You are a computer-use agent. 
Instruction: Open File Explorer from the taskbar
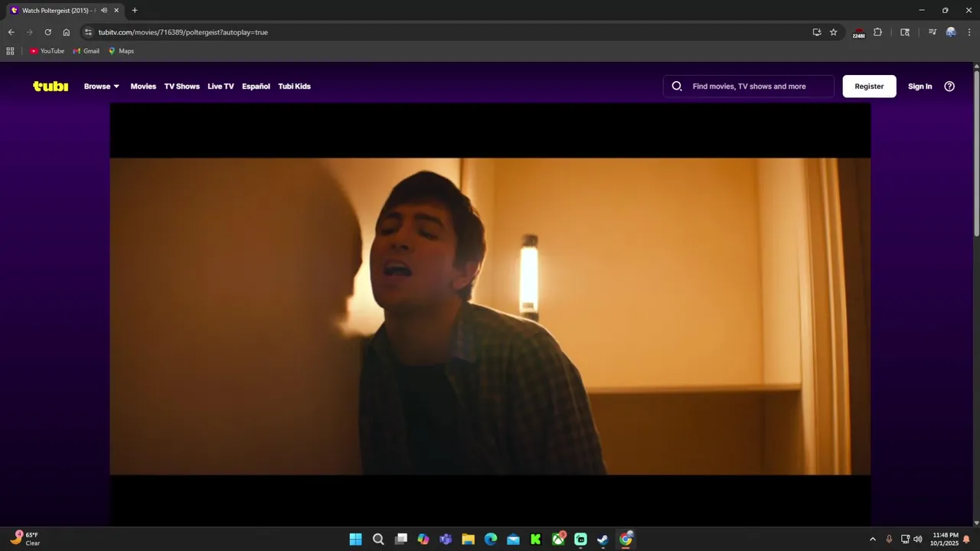pos(468,540)
